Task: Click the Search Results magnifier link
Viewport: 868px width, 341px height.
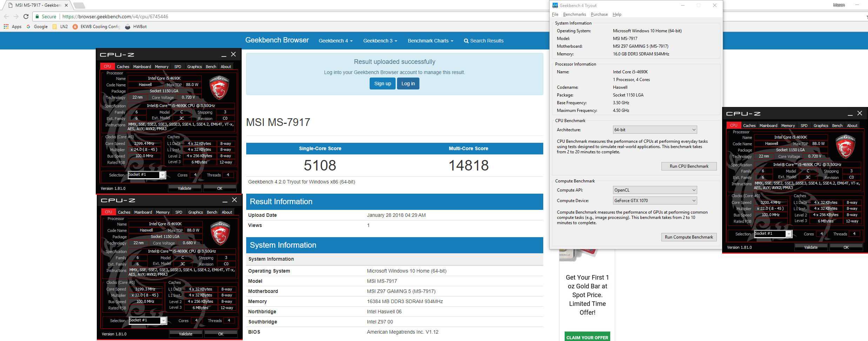Action: click(483, 41)
